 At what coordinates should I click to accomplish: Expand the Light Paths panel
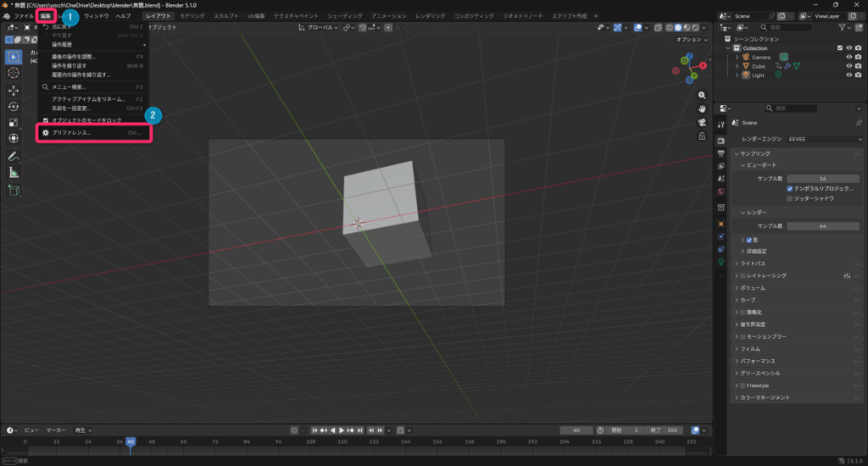tap(736, 264)
